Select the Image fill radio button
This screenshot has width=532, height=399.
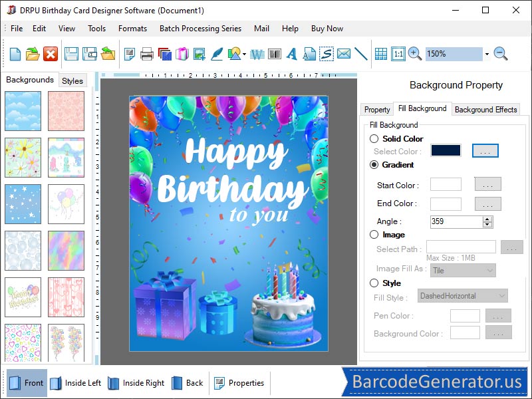[x=374, y=235]
